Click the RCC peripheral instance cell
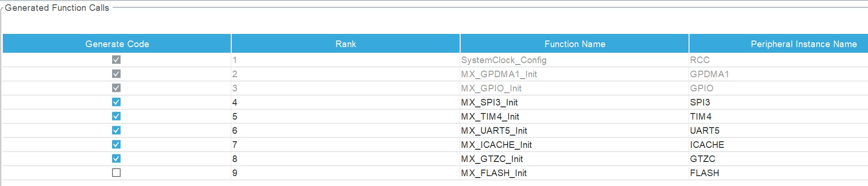 pos(779,60)
